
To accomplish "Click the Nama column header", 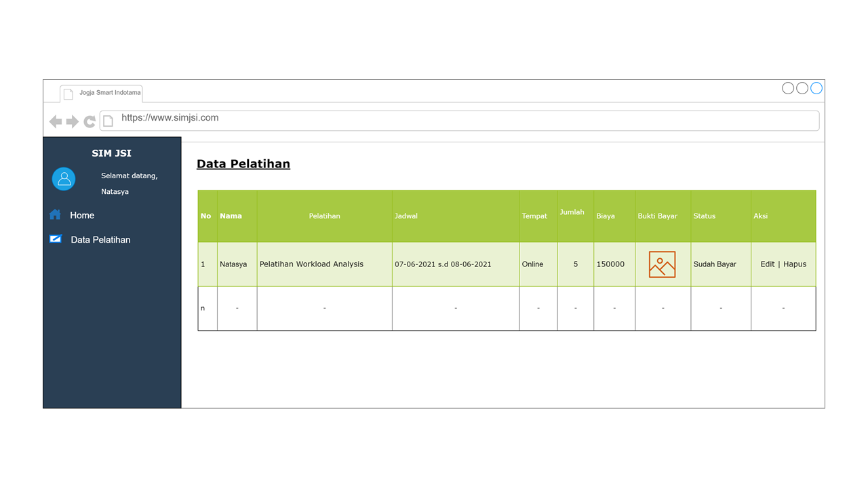I will (x=231, y=216).
